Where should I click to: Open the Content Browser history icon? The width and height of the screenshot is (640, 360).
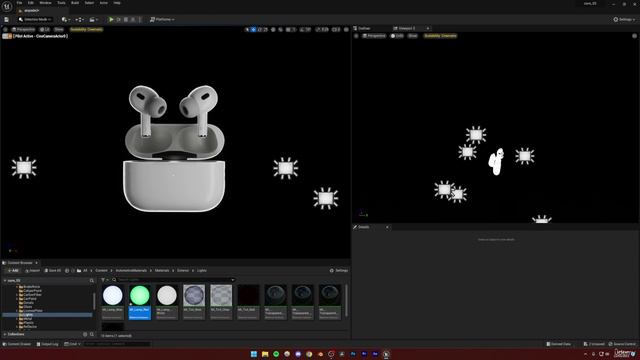[x=67, y=270]
